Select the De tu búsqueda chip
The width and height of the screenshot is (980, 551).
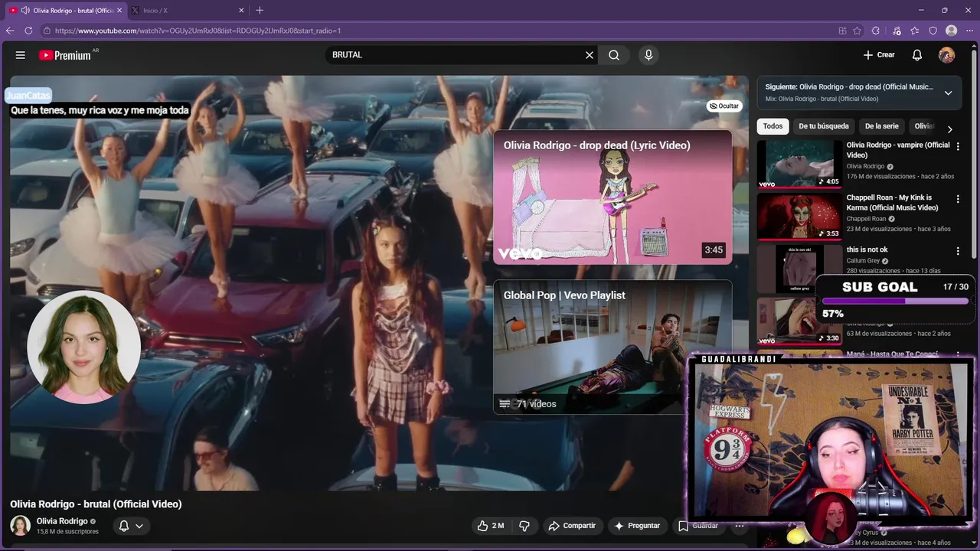[824, 126]
